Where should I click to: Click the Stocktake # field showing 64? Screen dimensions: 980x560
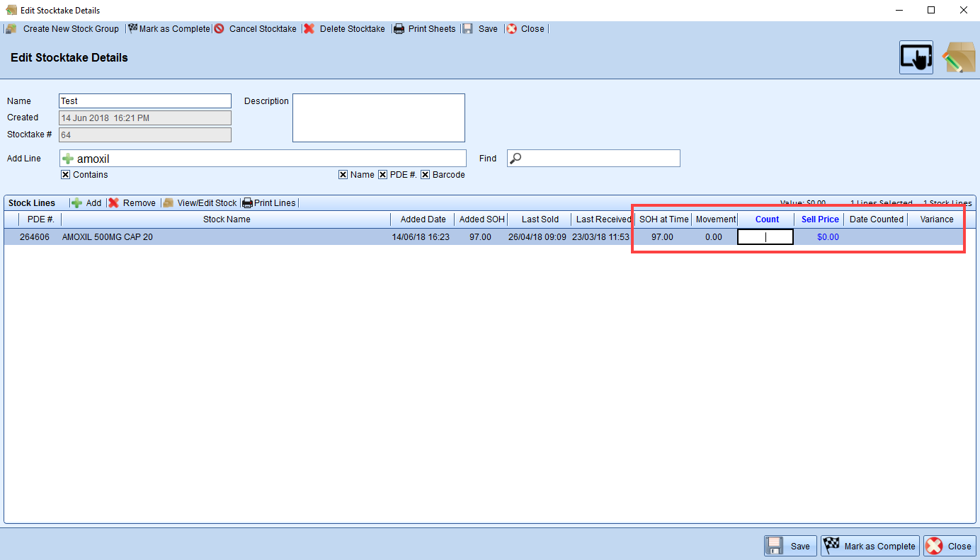pos(145,135)
